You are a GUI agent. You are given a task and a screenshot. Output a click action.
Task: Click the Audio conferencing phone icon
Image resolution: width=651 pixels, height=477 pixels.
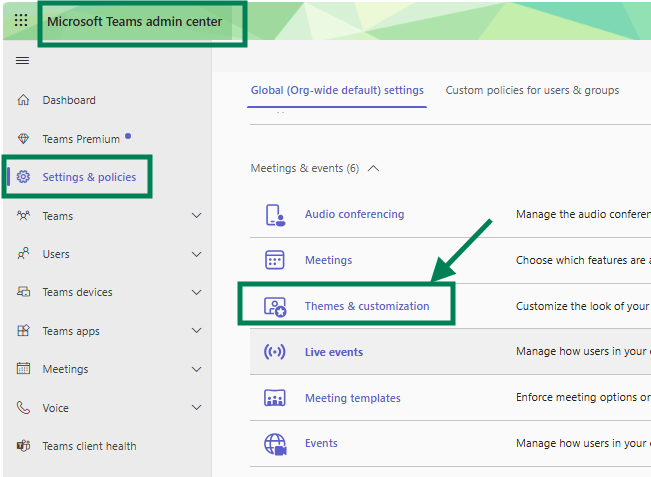click(x=275, y=215)
